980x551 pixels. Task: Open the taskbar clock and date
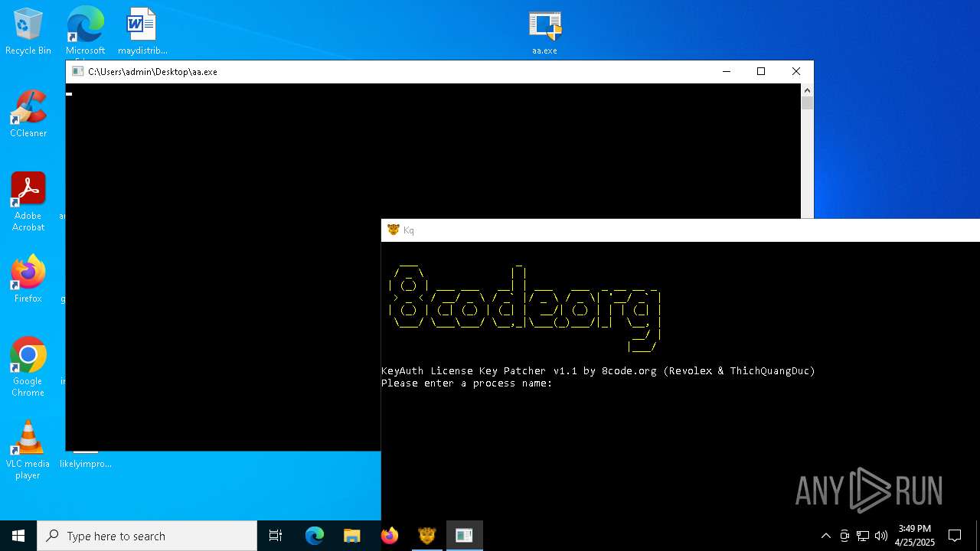(915, 536)
